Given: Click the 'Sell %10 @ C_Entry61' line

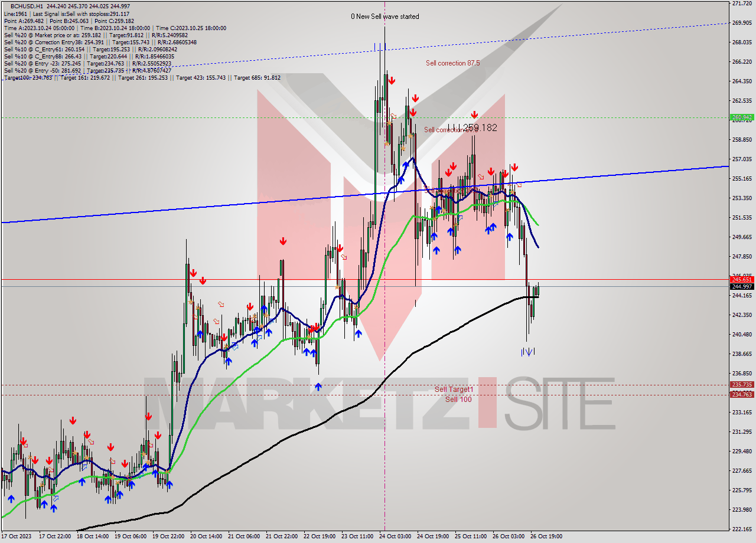Looking at the screenshot, I should pos(90,49).
